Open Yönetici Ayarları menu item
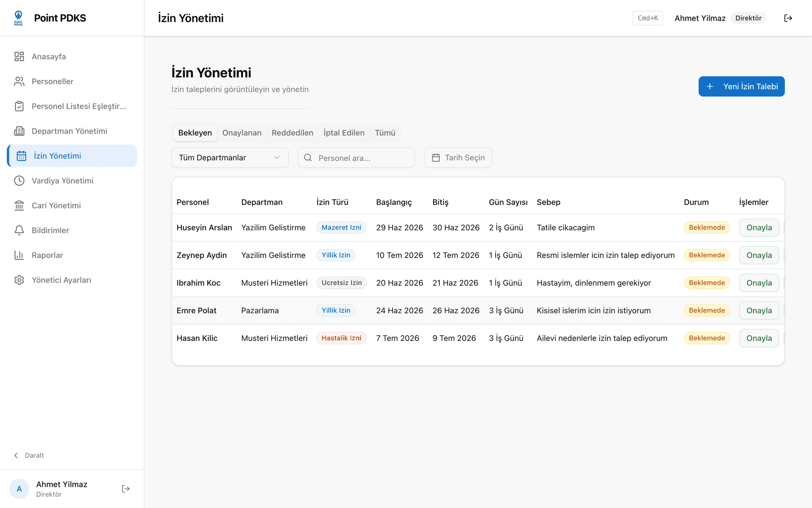 [72, 280]
